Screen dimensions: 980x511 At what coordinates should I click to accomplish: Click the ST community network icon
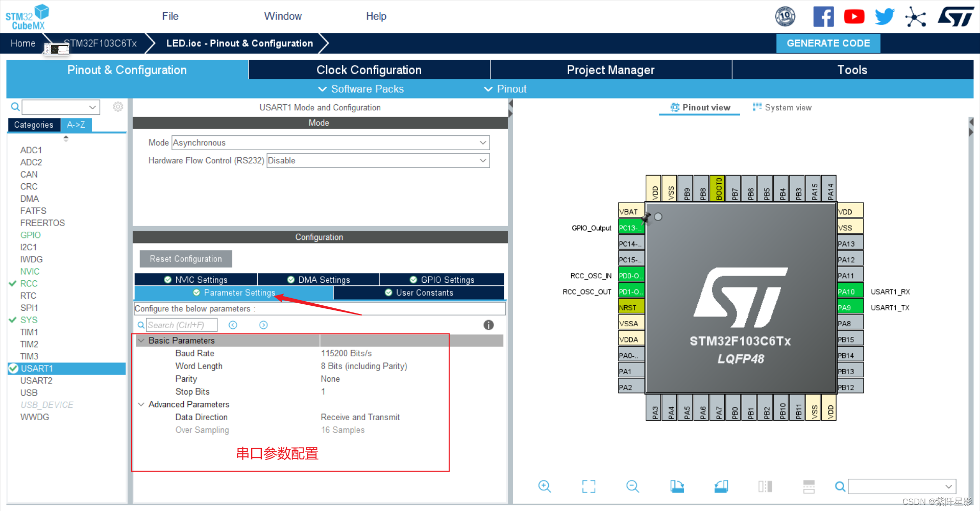916,17
